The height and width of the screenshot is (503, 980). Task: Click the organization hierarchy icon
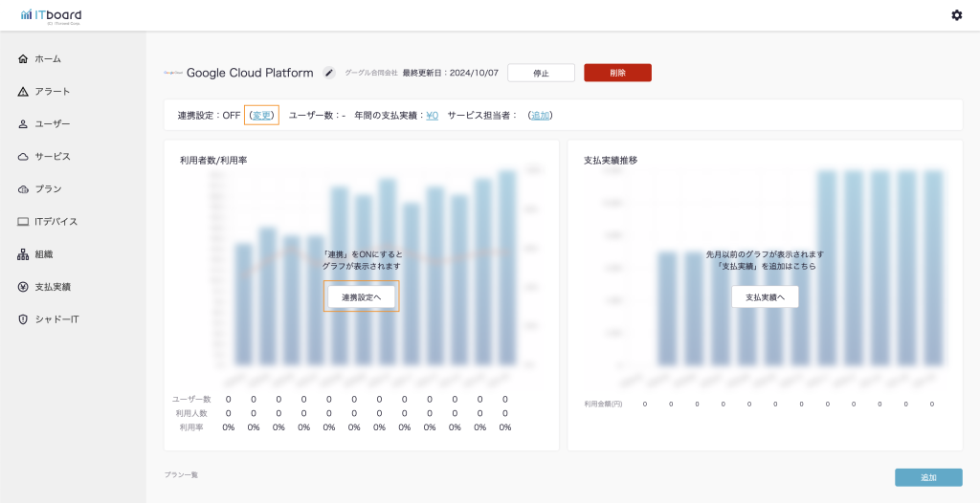click(23, 254)
